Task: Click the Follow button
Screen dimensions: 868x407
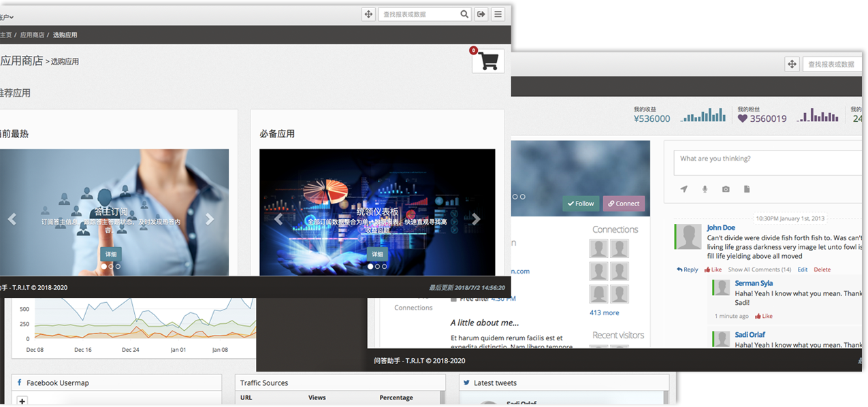Action: click(580, 203)
